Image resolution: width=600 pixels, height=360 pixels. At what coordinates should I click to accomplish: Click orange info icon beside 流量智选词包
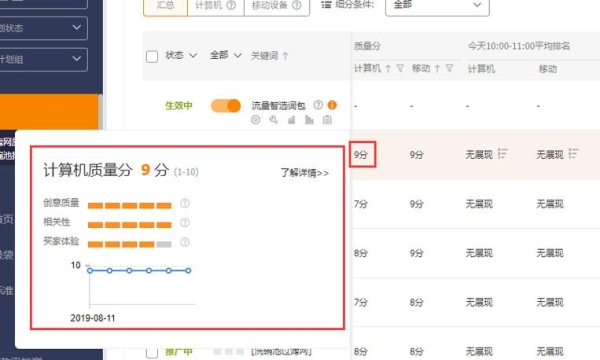pos(332,105)
